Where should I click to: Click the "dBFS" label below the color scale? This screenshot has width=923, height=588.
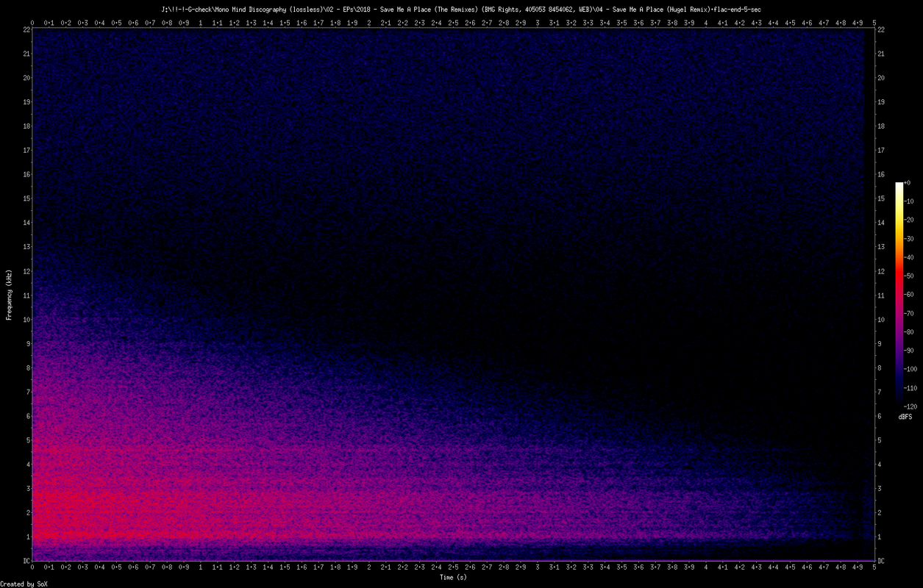905,417
